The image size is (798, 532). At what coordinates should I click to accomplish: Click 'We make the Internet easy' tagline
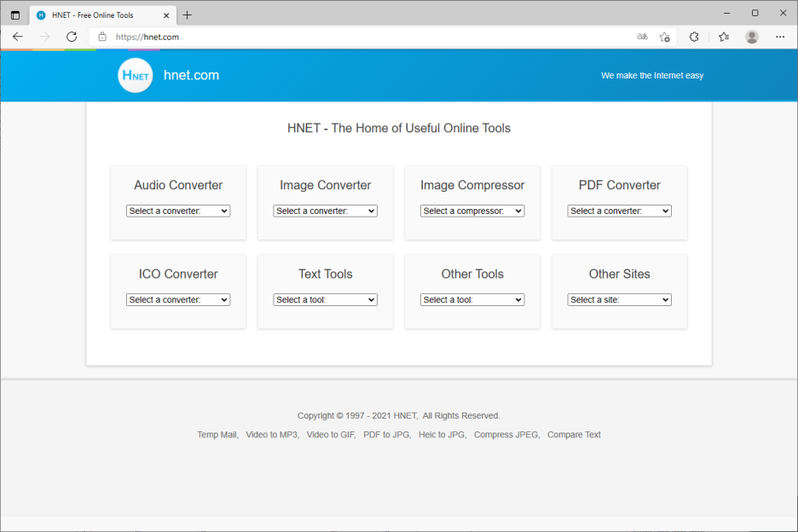click(652, 75)
